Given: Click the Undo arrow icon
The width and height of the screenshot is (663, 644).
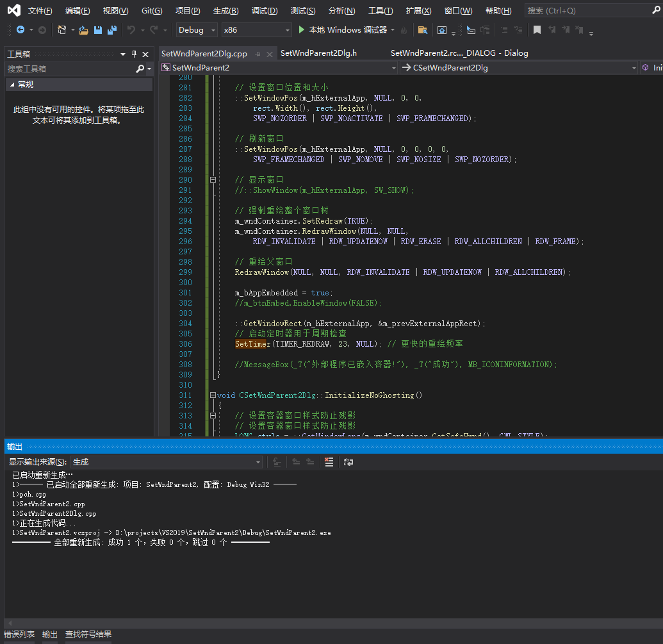Looking at the screenshot, I should (131, 29).
